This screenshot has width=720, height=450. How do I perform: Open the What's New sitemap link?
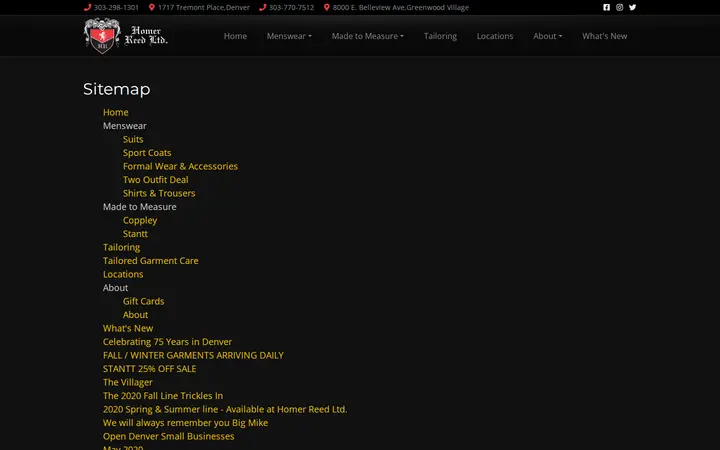click(x=128, y=328)
